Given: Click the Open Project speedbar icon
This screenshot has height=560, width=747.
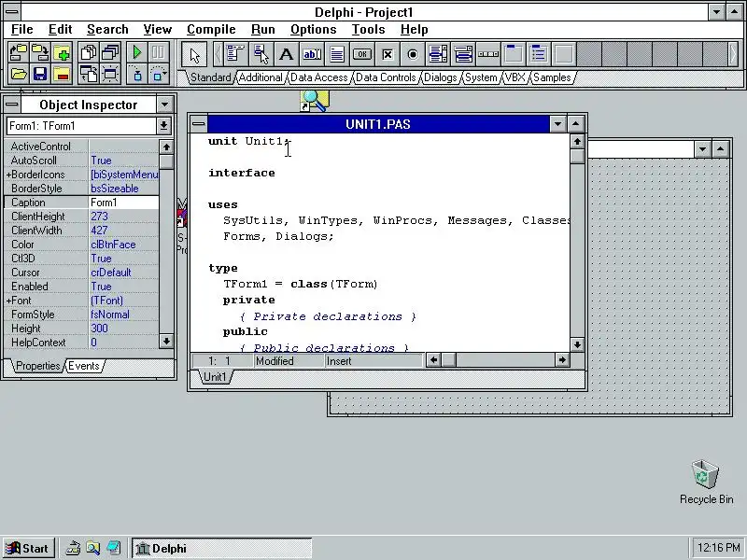Looking at the screenshot, I should click(x=18, y=53).
